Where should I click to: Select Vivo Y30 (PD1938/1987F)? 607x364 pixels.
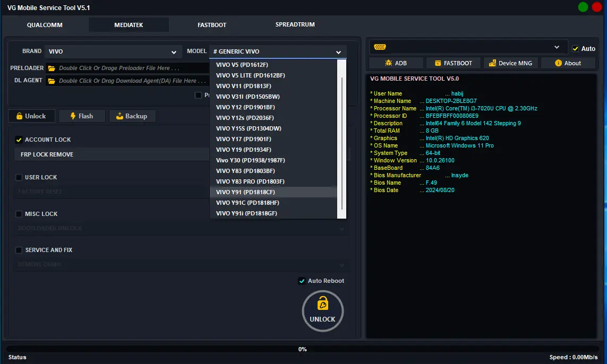pos(273,160)
